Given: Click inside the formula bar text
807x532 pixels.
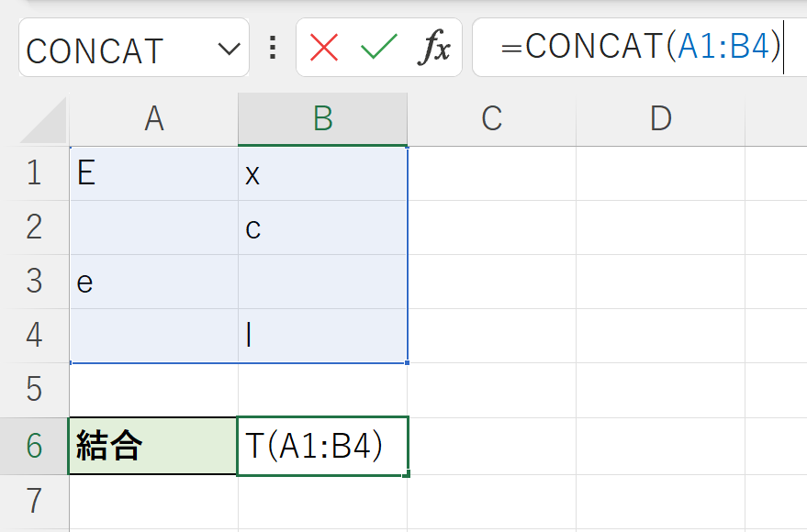Looking at the screenshot, I should pos(643,46).
